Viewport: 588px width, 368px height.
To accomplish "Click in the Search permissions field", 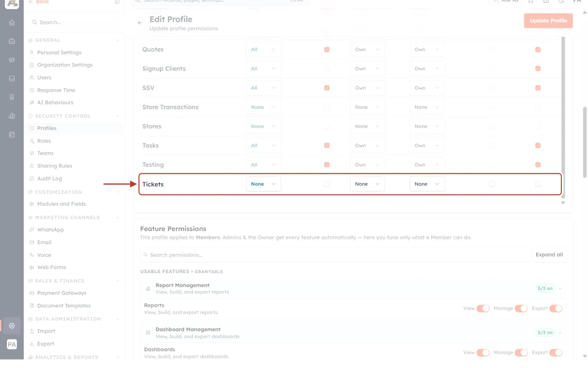I will pos(335,255).
